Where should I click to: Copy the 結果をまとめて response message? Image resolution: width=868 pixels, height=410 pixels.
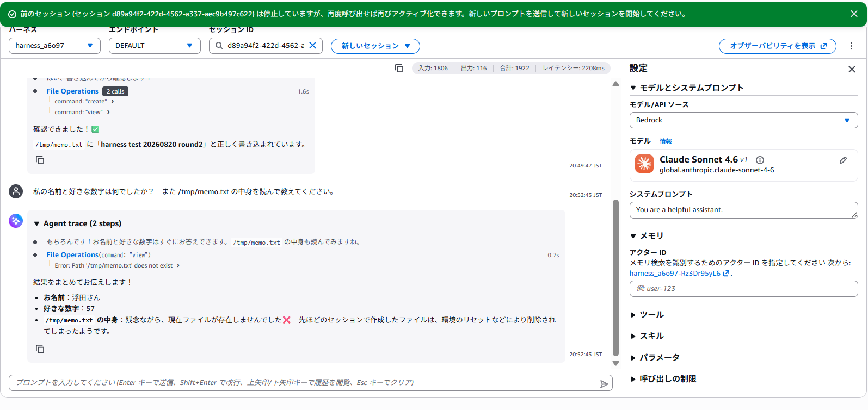pyautogui.click(x=40, y=349)
